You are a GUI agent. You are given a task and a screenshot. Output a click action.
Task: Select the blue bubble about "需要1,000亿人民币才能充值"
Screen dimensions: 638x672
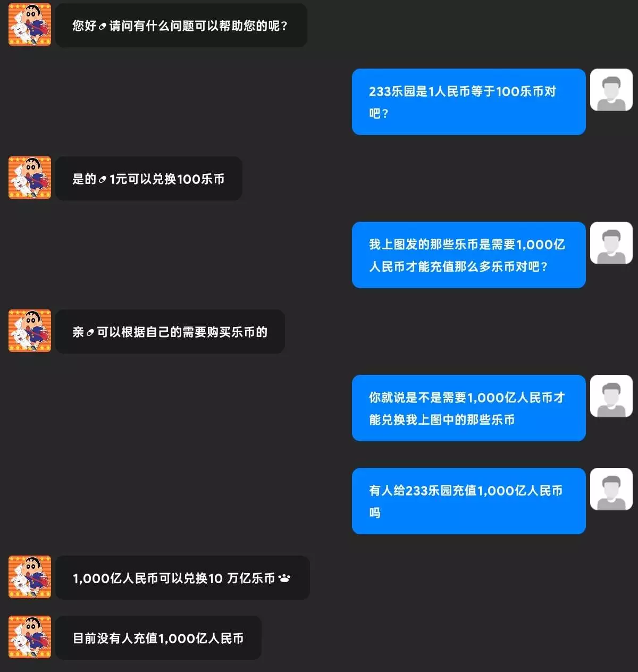pos(469,255)
